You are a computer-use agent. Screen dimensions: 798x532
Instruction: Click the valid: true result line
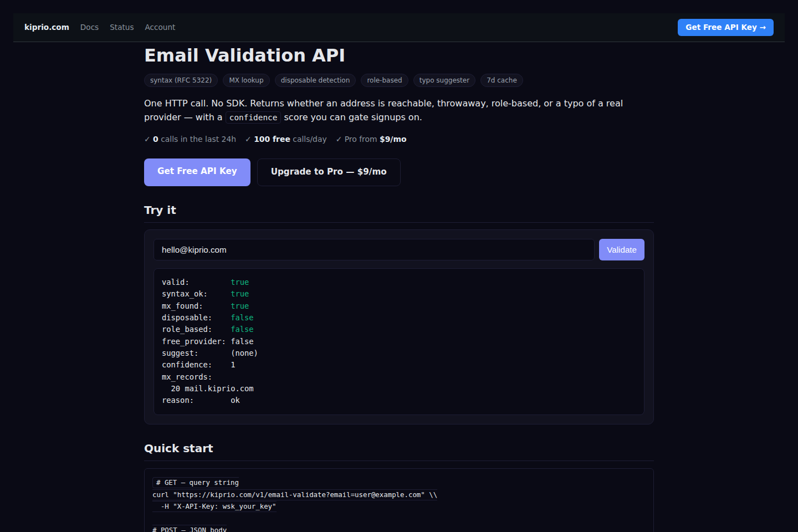pos(206,282)
